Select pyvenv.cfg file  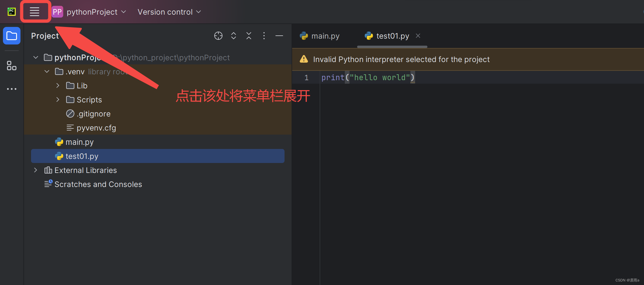158,128
